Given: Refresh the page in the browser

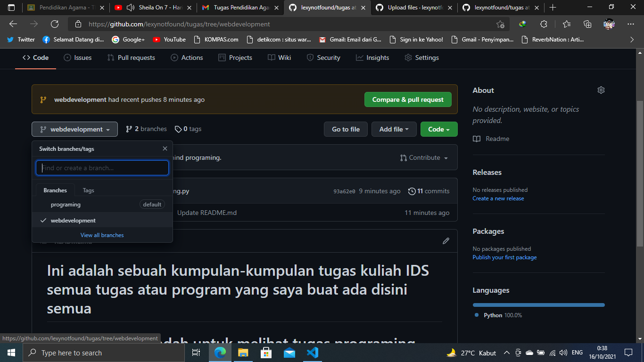Looking at the screenshot, I should (x=55, y=24).
